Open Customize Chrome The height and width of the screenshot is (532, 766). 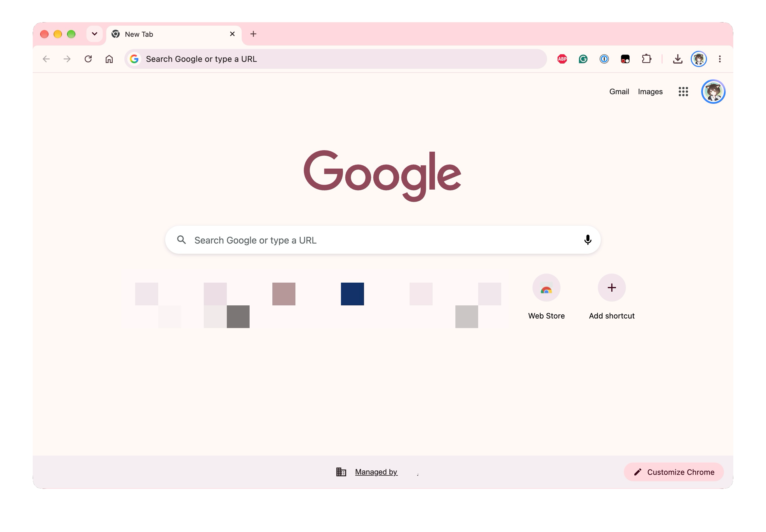(673, 472)
